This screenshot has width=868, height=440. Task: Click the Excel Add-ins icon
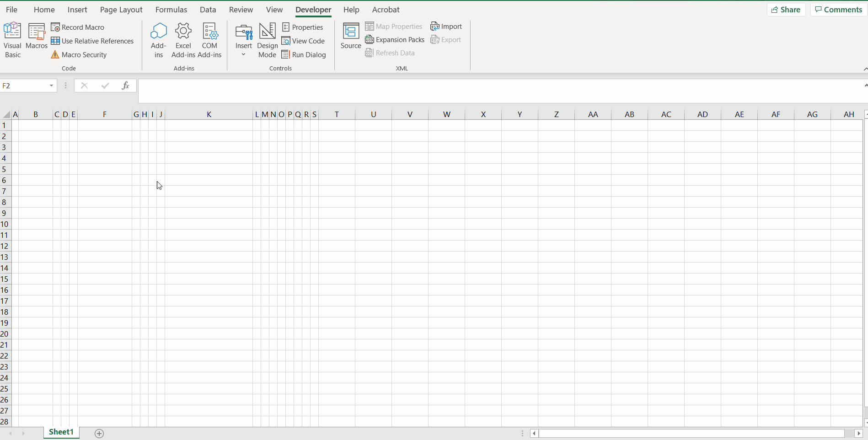coord(183,40)
